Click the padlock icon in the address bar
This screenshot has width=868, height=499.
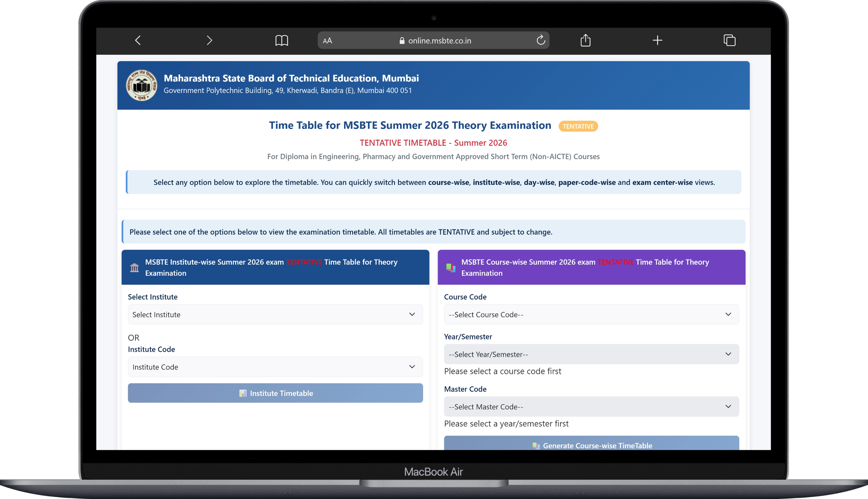pyautogui.click(x=402, y=40)
